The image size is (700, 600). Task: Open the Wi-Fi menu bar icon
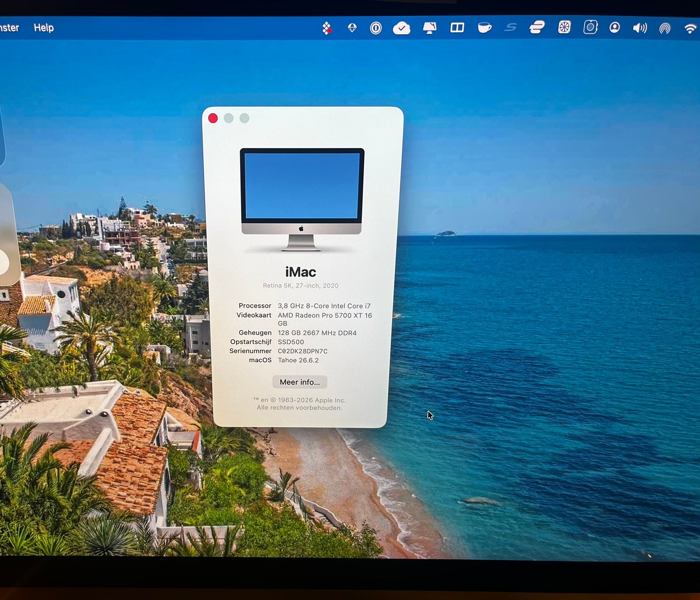[x=690, y=29]
